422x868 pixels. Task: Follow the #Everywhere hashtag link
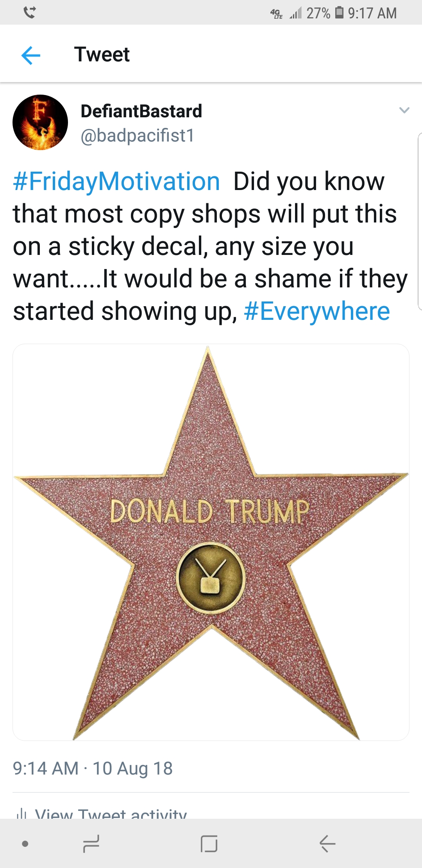point(317,311)
